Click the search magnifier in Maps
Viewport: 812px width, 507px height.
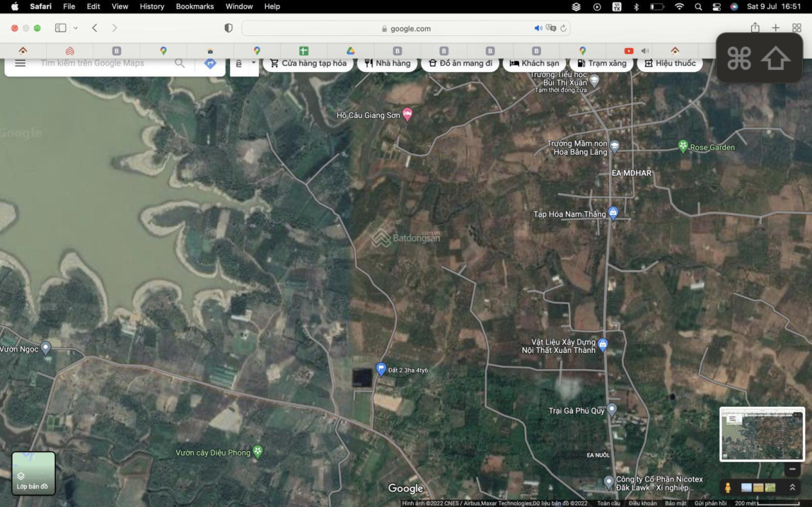[x=180, y=63]
